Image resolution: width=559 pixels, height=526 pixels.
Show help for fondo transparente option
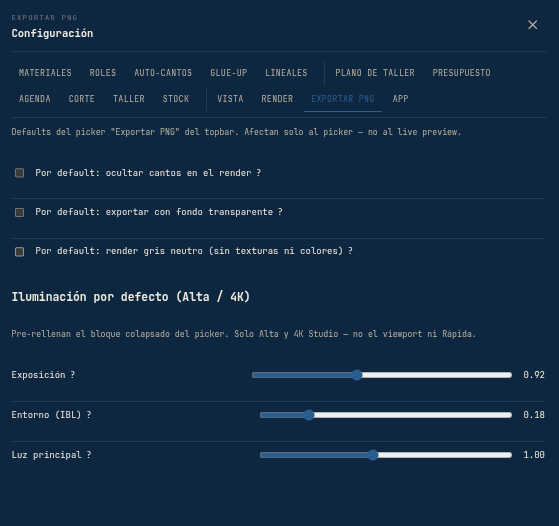tap(280, 212)
